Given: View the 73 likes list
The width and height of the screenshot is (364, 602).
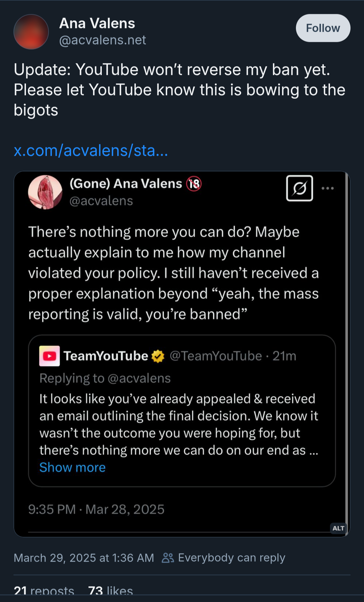Looking at the screenshot, I should 110,591.
